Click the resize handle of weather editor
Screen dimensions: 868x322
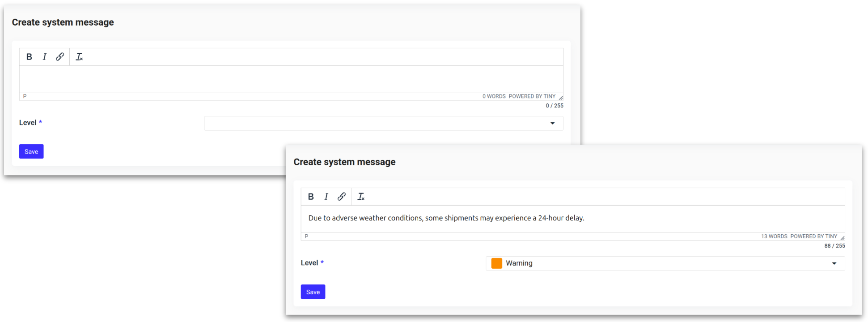coord(843,238)
